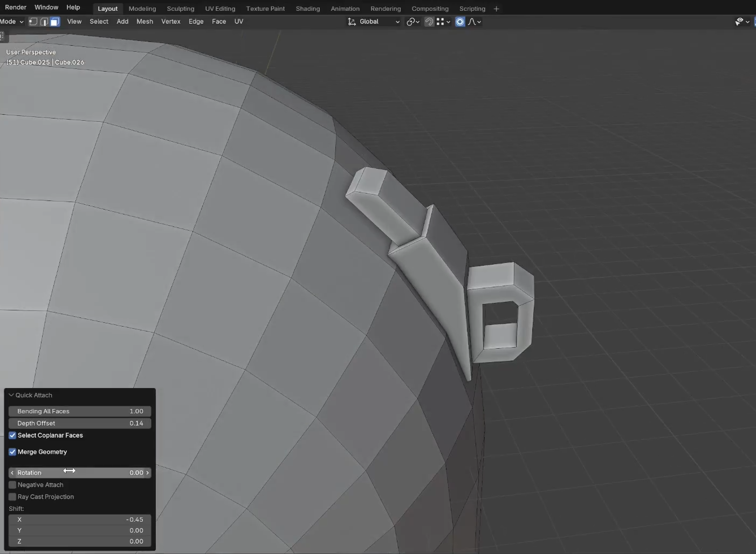Add a new workspace with plus icon
The height and width of the screenshot is (554, 756).
click(x=496, y=9)
